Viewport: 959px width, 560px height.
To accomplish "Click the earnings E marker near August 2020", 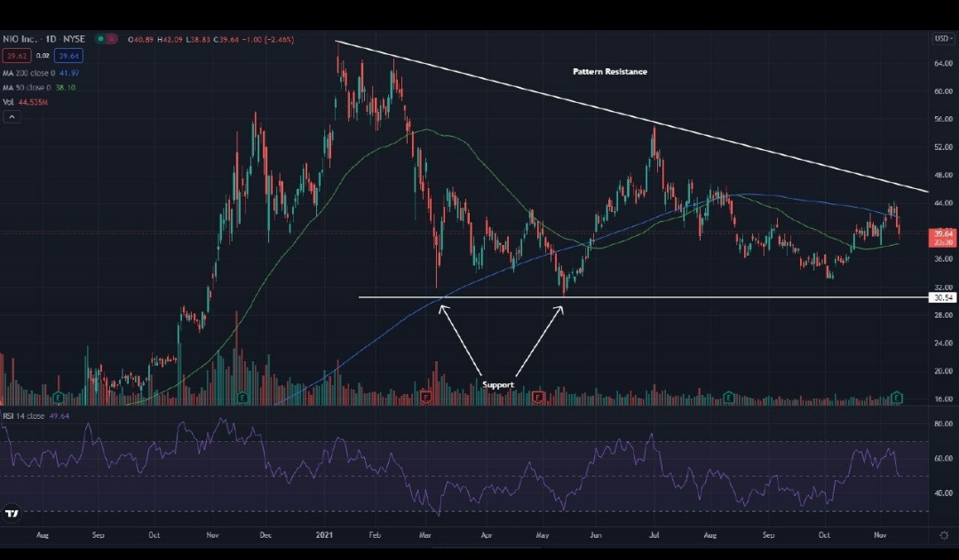I will point(59,398).
